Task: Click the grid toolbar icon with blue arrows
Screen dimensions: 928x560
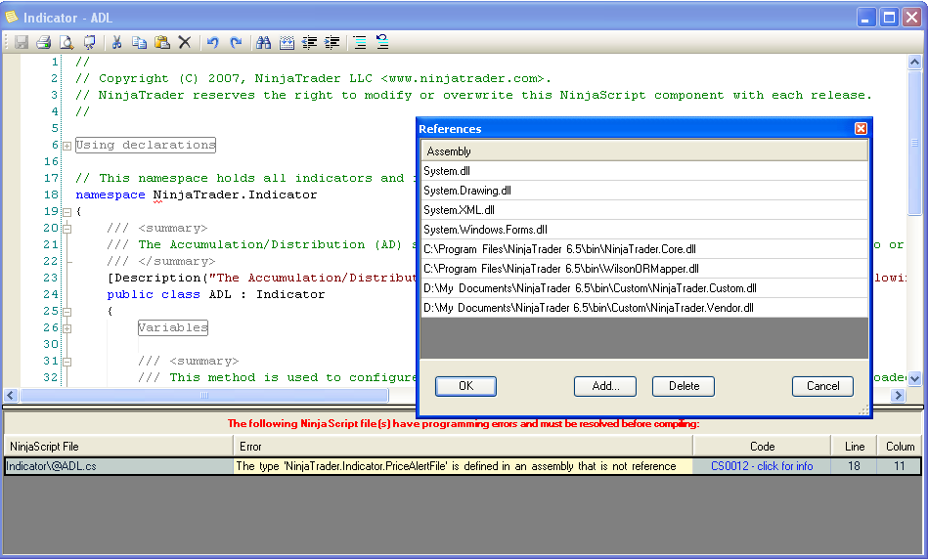Action: 287,42
